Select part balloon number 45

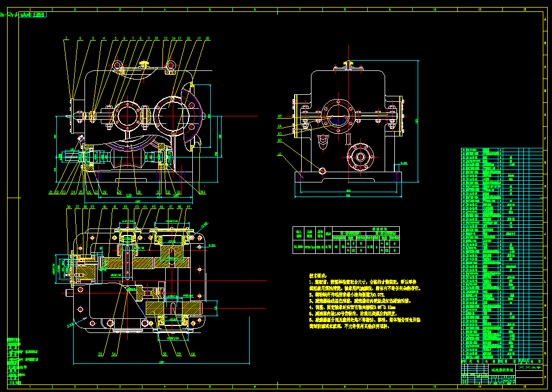(x=153, y=207)
